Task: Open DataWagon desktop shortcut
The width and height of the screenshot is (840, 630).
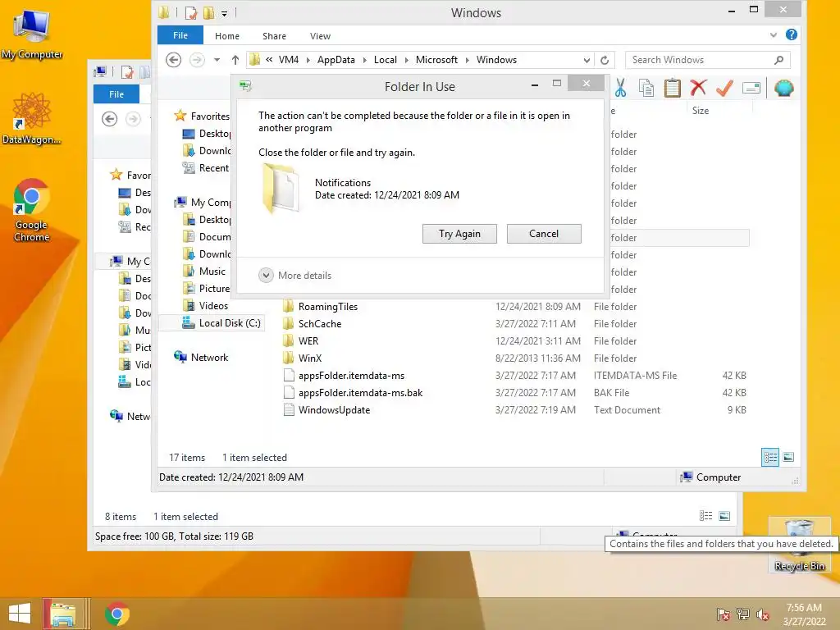Action: pos(32,118)
